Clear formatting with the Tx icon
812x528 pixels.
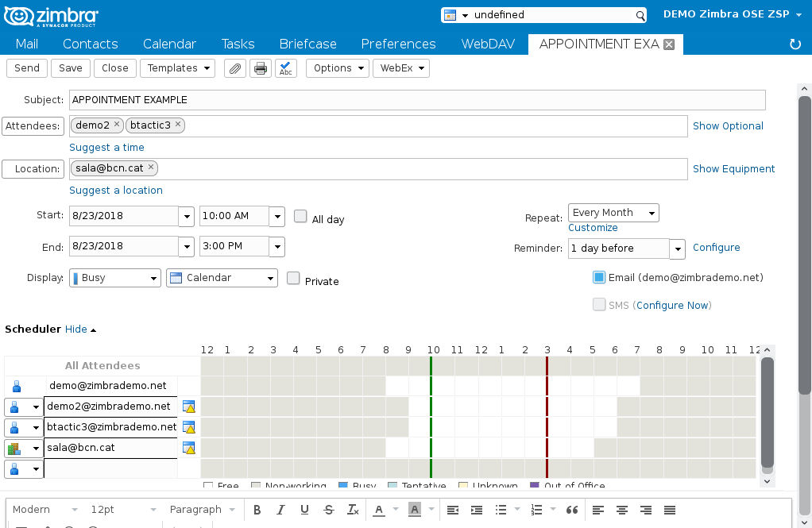point(353,510)
